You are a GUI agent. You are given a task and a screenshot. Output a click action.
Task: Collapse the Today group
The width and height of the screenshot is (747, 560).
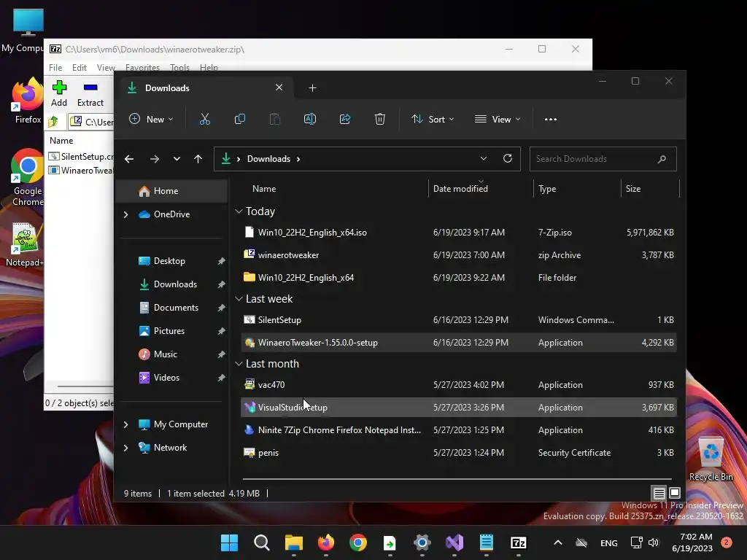(239, 211)
